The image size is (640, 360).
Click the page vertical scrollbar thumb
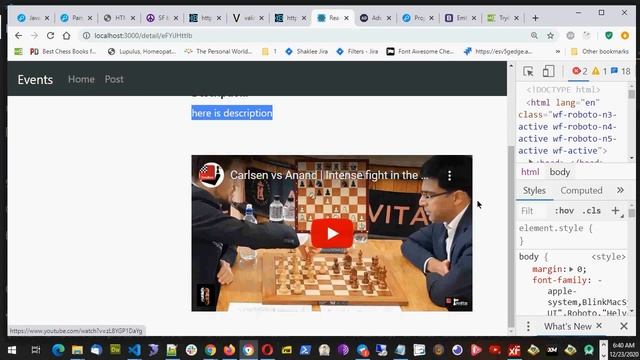click(x=511, y=237)
